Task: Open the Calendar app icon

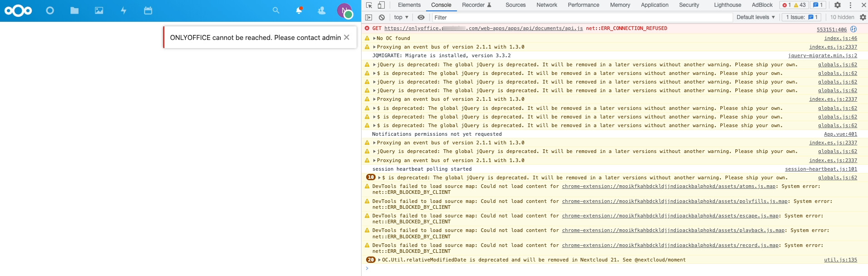Action: pos(148,10)
